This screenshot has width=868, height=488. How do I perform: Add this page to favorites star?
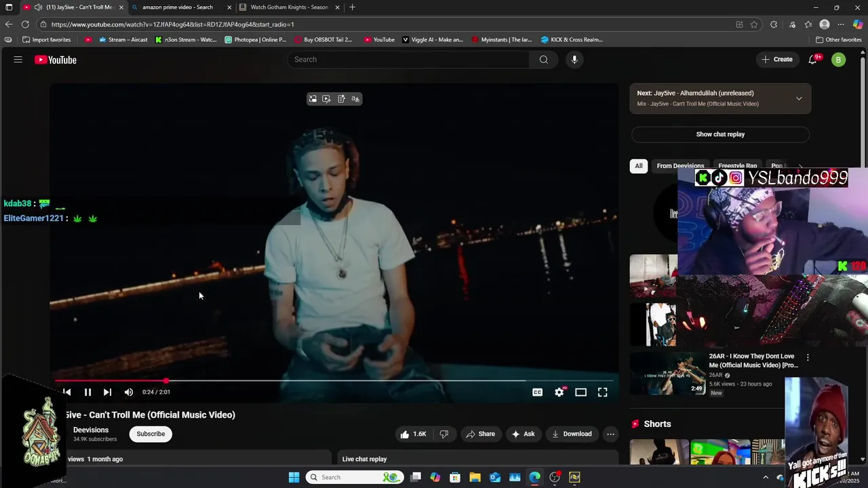(x=754, y=24)
